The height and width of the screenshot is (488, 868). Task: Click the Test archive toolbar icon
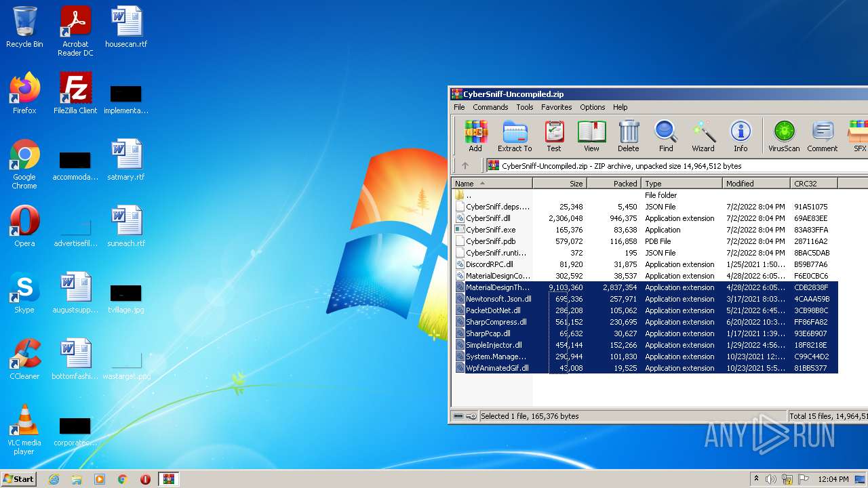(x=554, y=136)
